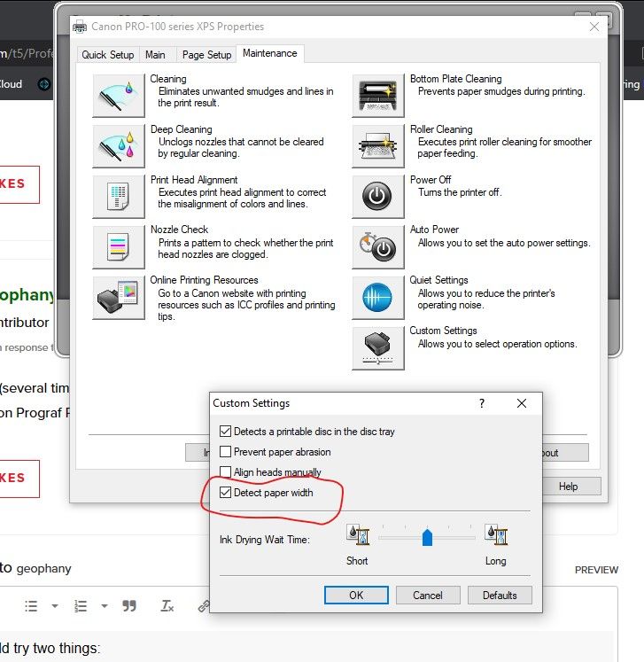Click the question mark help icon in Custom Settings
The image size is (644, 662).
pos(482,403)
